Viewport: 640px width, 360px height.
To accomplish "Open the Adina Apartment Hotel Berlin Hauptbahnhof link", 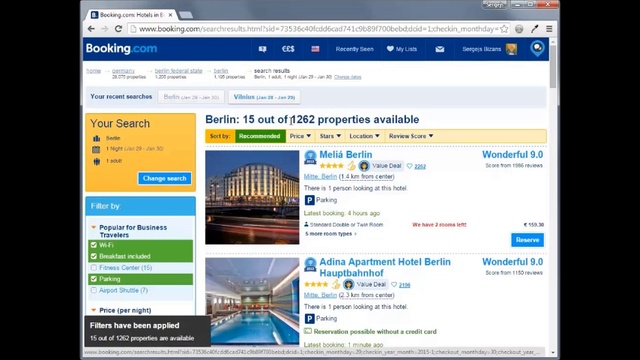I will (x=385, y=267).
